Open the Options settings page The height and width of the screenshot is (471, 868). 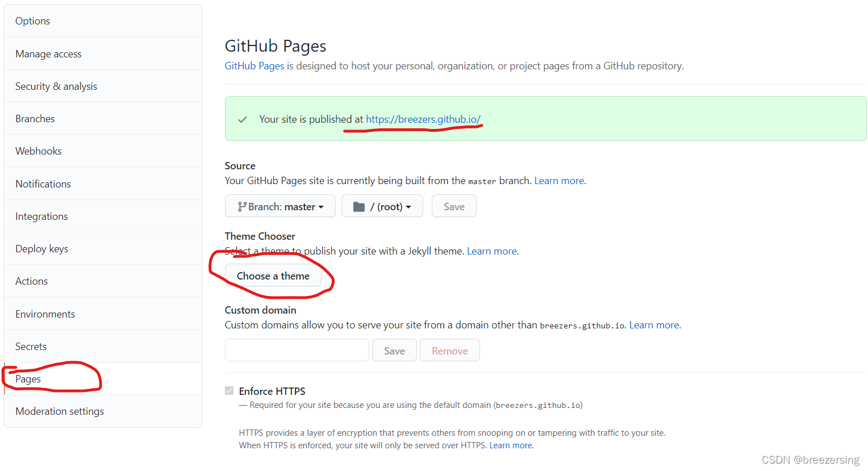pos(103,21)
